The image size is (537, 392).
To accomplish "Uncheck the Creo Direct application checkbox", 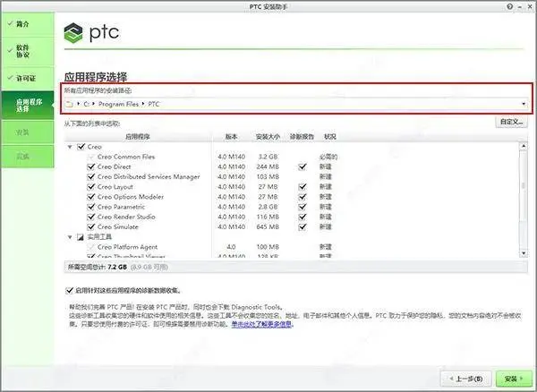I will tap(90, 166).
